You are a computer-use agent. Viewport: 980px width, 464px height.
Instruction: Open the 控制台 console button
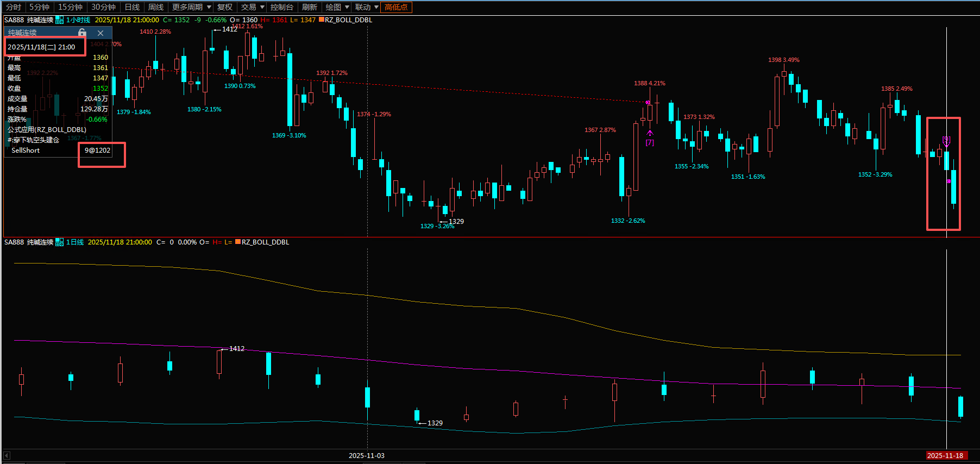point(282,7)
